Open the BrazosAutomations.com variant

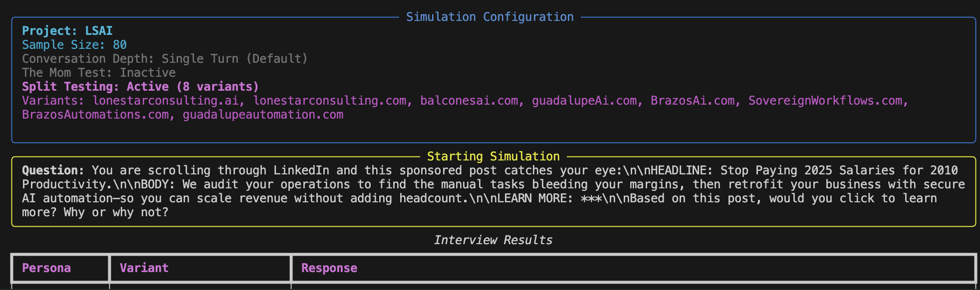(95, 115)
